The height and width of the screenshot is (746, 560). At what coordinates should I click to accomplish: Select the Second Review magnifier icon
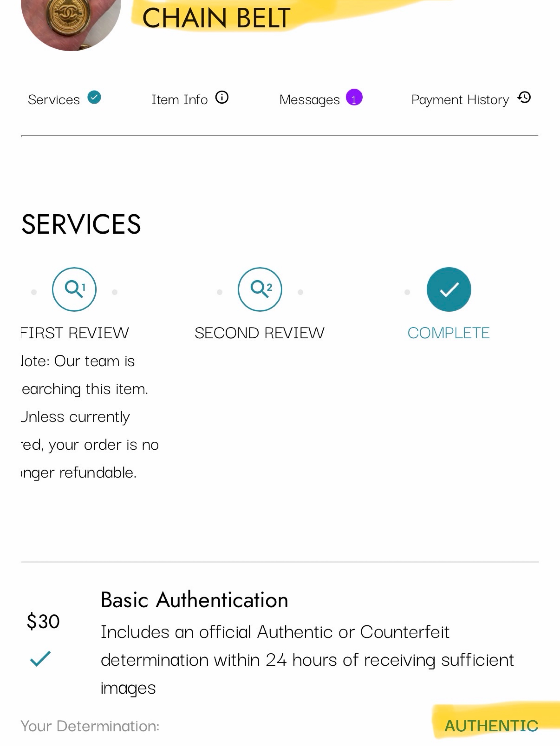click(x=260, y=289)
